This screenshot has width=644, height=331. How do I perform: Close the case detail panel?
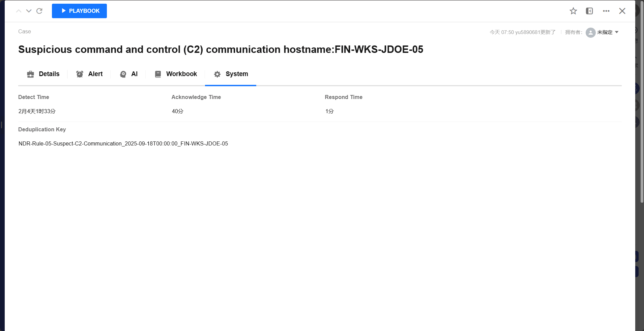[622, 11]
